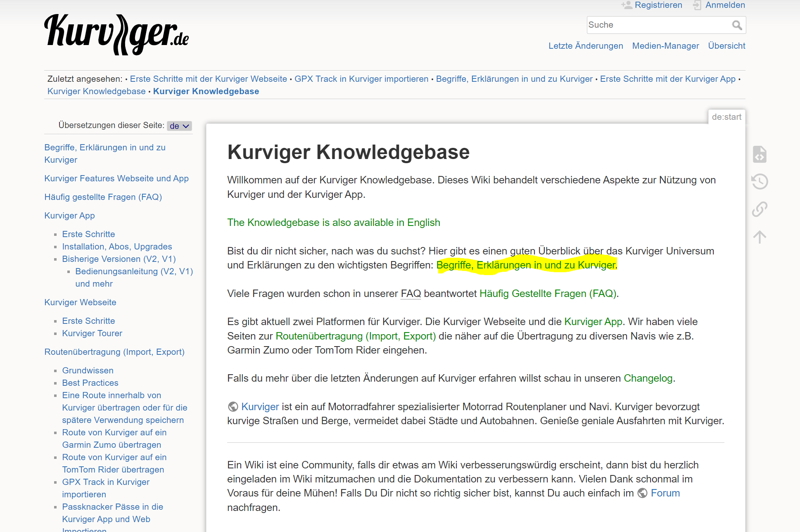Open the translations language dropdown
The image size is (800, 532).
coord(180,126)
